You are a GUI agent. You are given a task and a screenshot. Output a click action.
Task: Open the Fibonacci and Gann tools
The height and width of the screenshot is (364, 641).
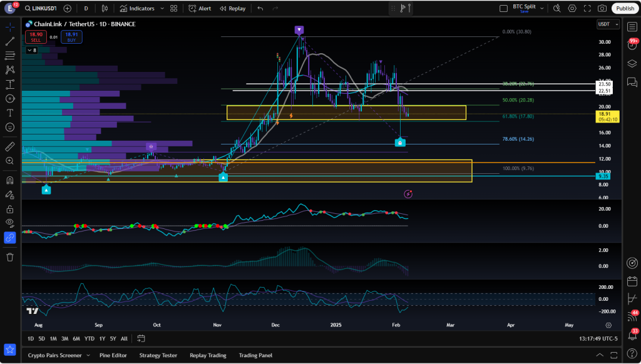pyautogui.click(x=10, y=55)
